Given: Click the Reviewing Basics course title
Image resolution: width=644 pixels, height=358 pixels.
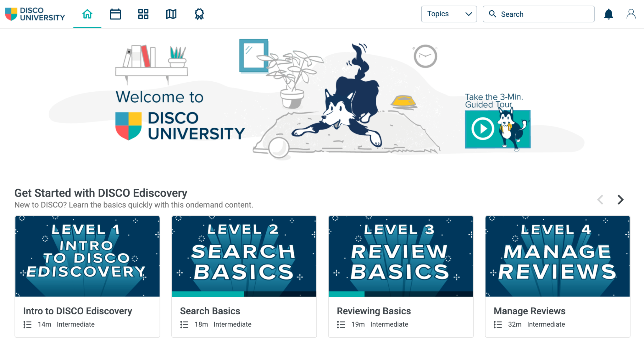Looking at the screenshot, I should pyautogui.click(x=374, y=311).
